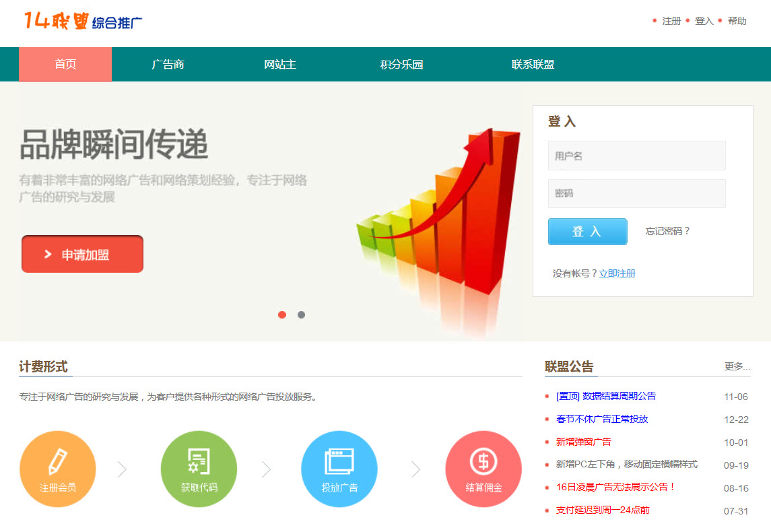Switch to the second gray carousel dot
Viewport: 771px width, 532px height.
(x=301, y=314)
